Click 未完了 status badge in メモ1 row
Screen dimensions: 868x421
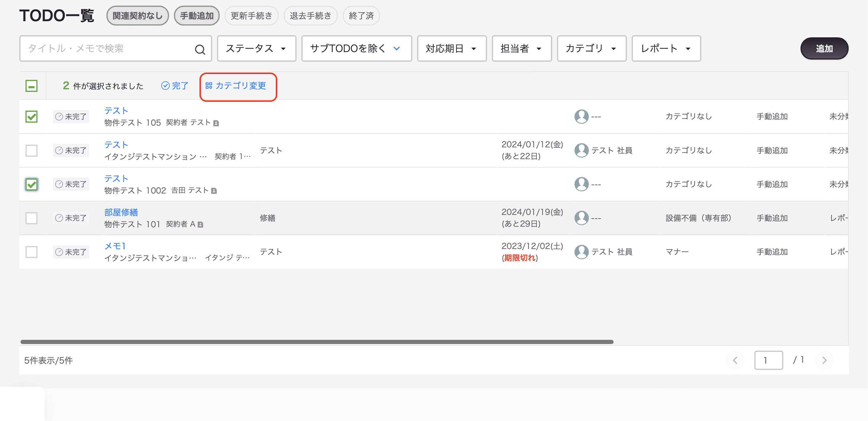click(71, 252)
